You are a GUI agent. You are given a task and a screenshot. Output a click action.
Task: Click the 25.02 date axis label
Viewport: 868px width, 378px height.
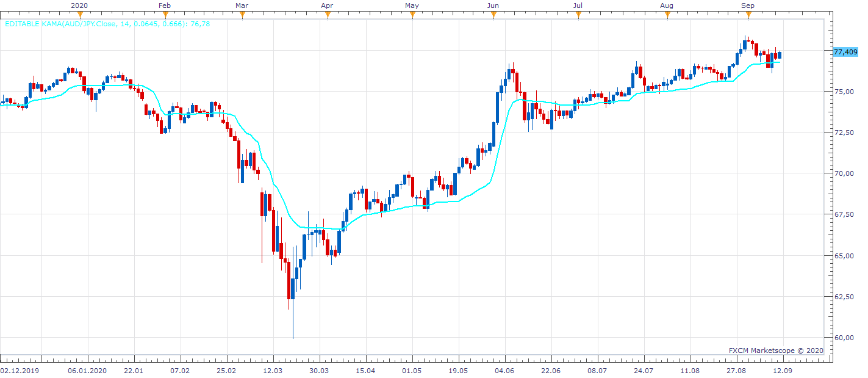pyautogui.click(x=226, y=370)
